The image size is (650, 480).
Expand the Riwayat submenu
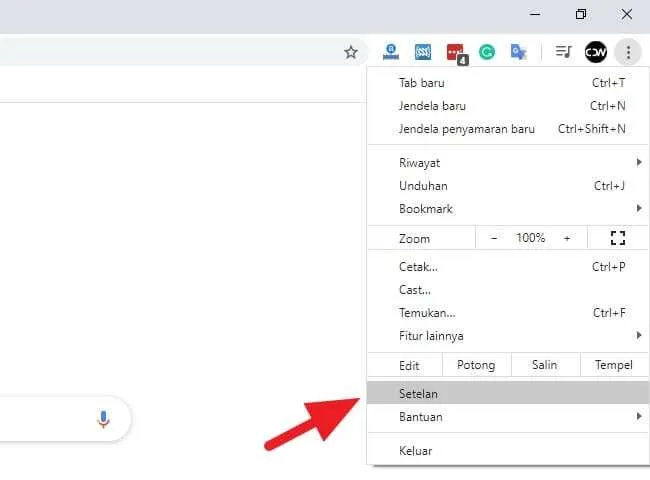coord(508,163)
